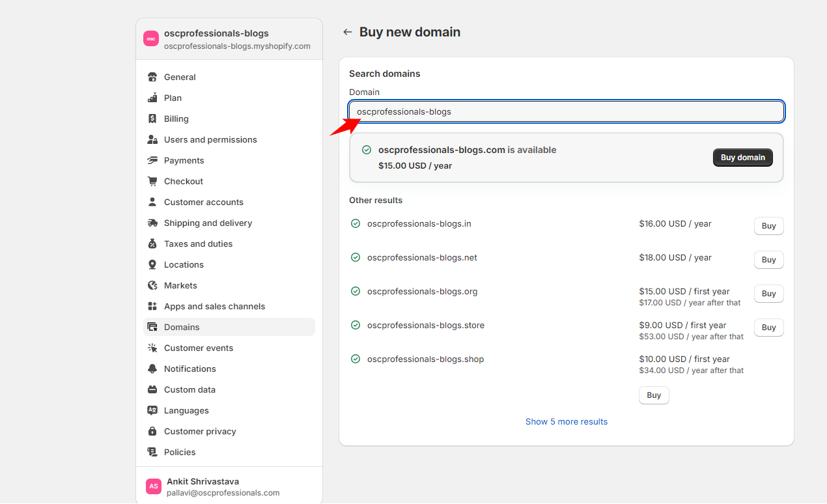Buy the oscprofessionals-blogs.store domain
The height and width of the screenshot is (504, 827).
point(768,328)
